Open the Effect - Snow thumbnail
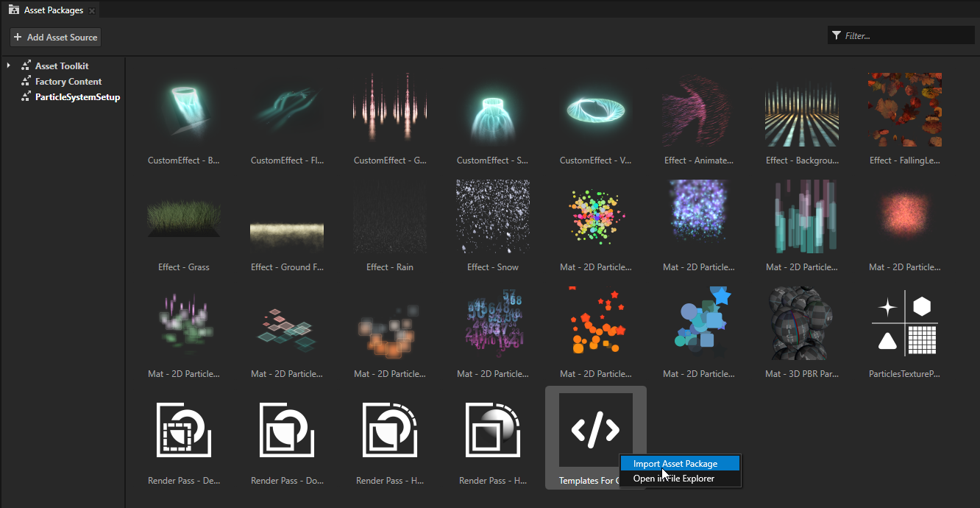Screen dimensions: 980x508 [x=492, y=216]
